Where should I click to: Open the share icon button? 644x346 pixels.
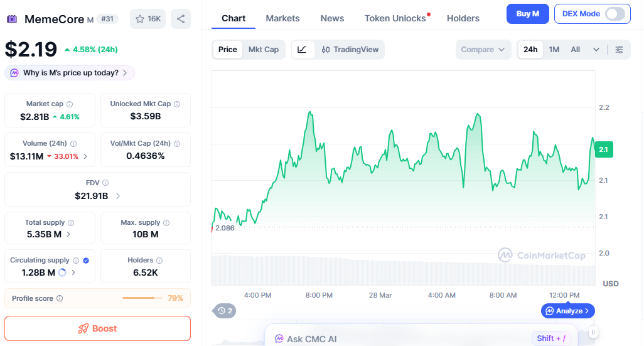(x=181, y=19)
